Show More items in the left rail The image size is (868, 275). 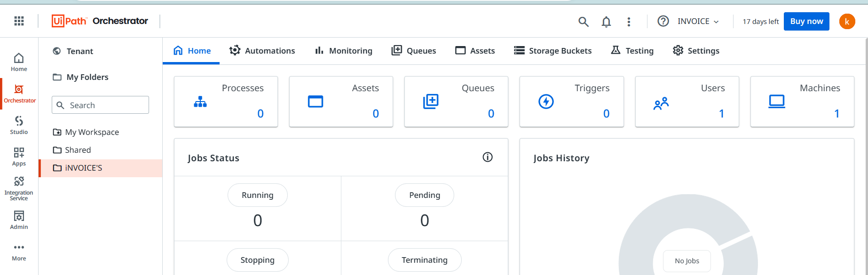19,252
